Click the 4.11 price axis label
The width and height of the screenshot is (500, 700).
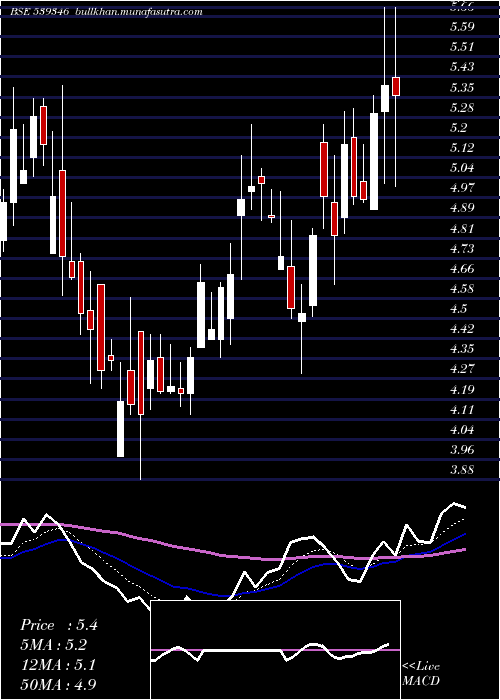[x=462, y=410]
